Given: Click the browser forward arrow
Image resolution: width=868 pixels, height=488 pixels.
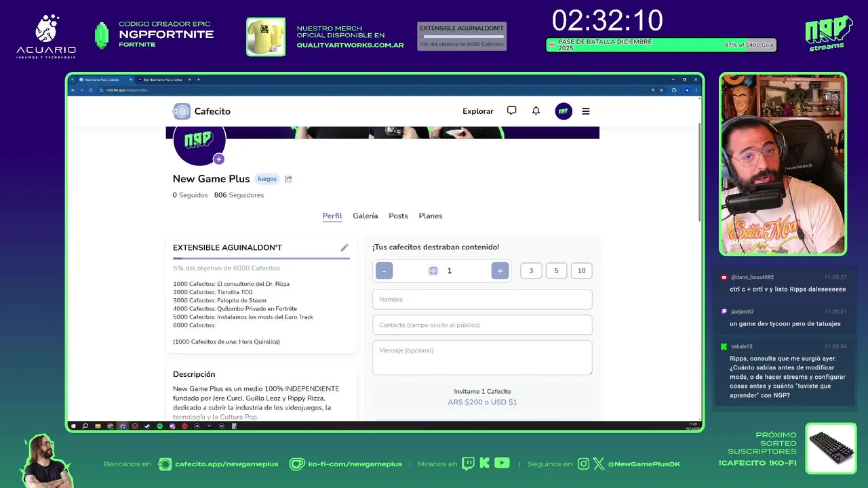Looking at the screenshot, I should coord(81,89).
